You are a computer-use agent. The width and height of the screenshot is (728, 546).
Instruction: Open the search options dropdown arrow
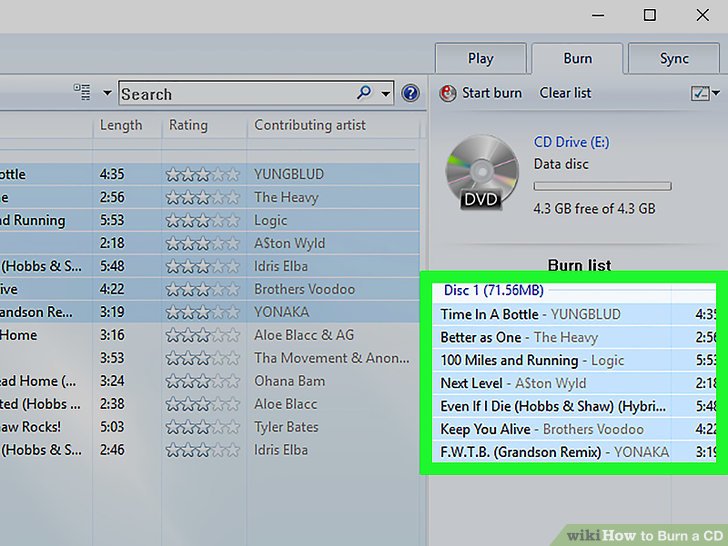pos(385,94)
